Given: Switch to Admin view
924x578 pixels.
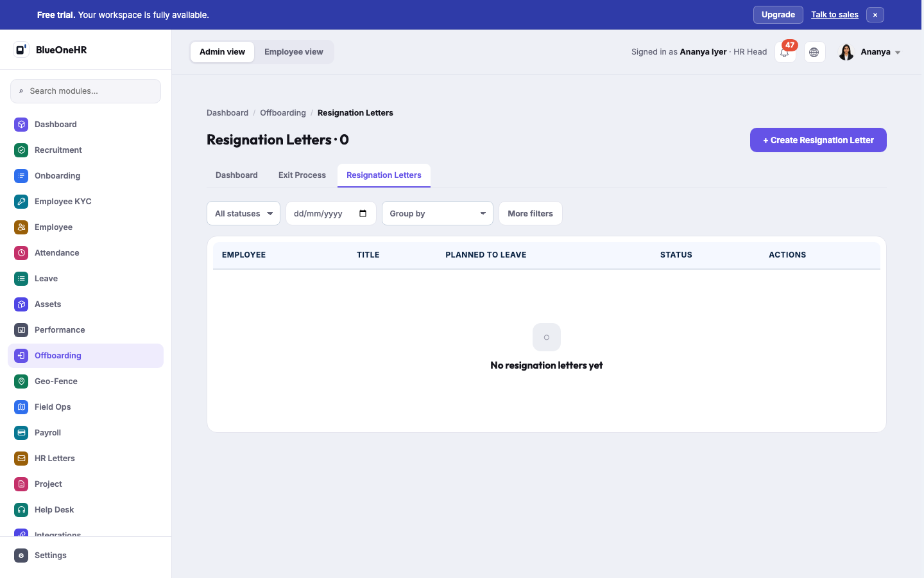Looking at the screenshot, I should pos(222,52).
